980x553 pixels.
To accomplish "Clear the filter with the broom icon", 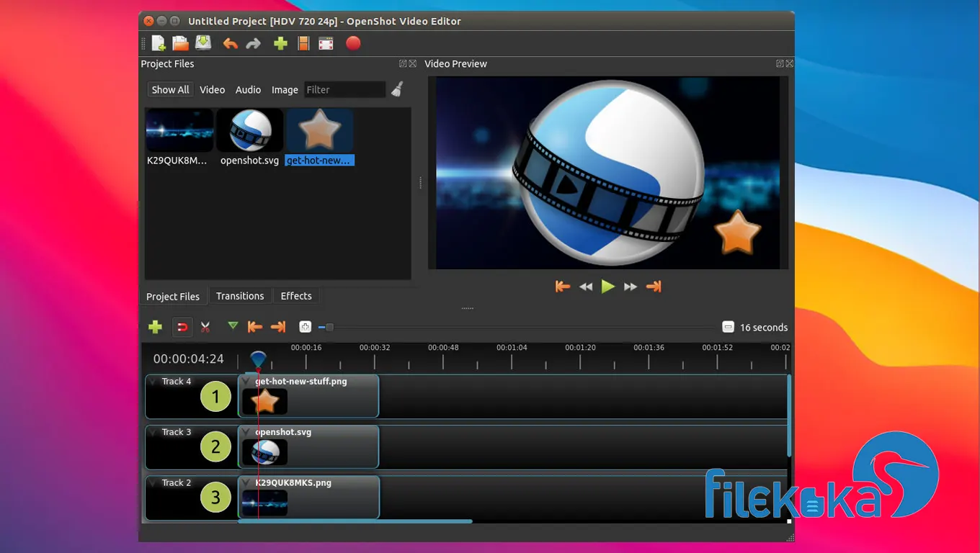I will [x=397, y=89].
